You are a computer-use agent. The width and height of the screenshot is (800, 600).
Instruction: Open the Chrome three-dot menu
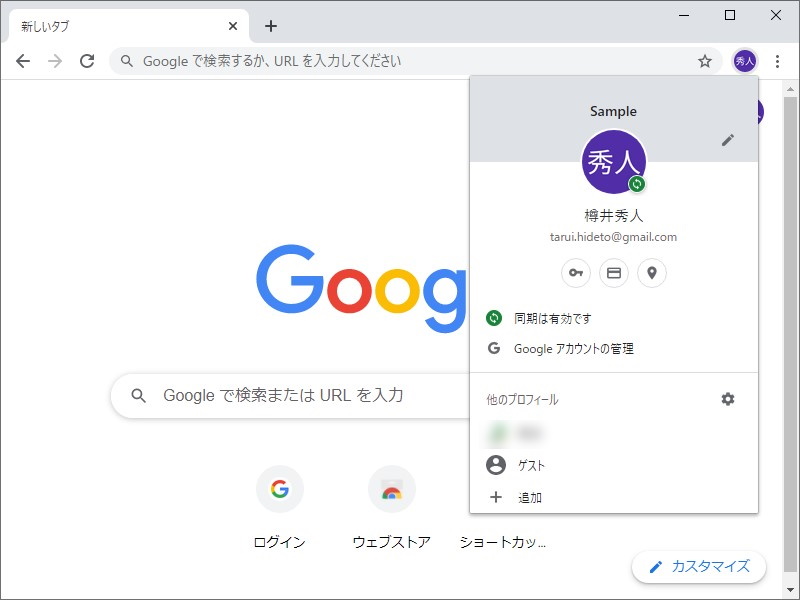click(x=777, y=61)
